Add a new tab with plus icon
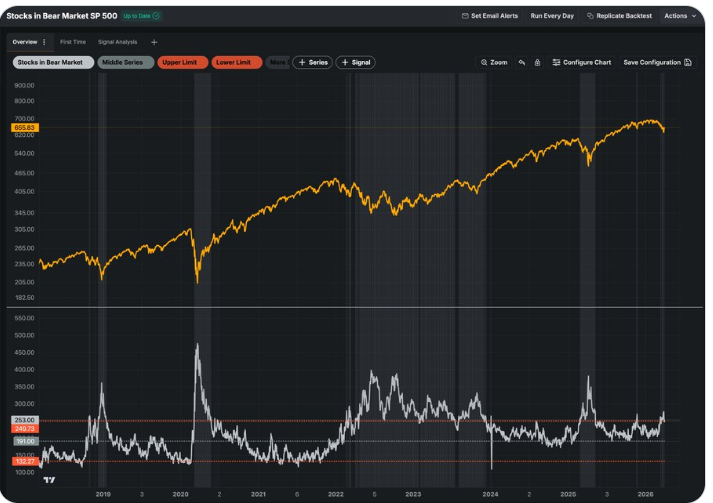The image size is (713, 503). click(154, 42)
